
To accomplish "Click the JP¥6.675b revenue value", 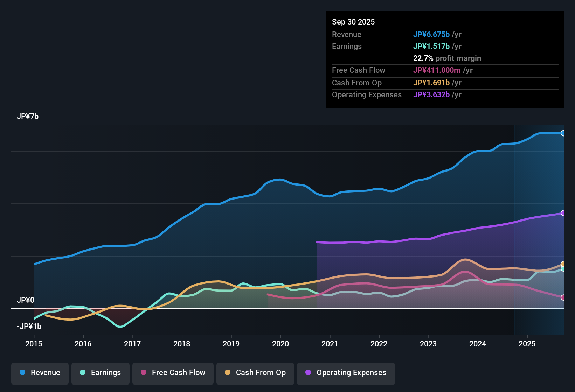I will (431, 35).
